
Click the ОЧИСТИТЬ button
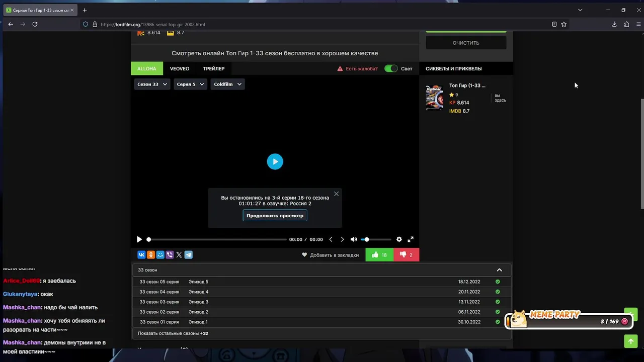point(466,43)
